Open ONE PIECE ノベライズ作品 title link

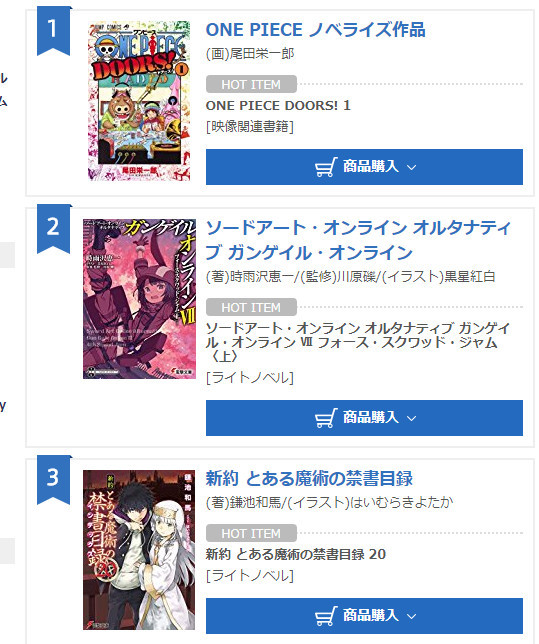coord(315,30)
